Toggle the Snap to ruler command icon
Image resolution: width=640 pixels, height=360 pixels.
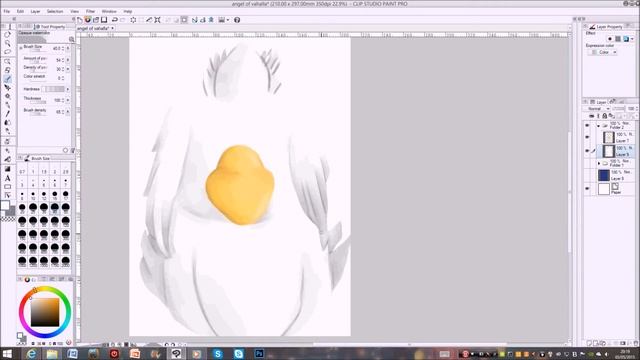click(x=194, y=20)
